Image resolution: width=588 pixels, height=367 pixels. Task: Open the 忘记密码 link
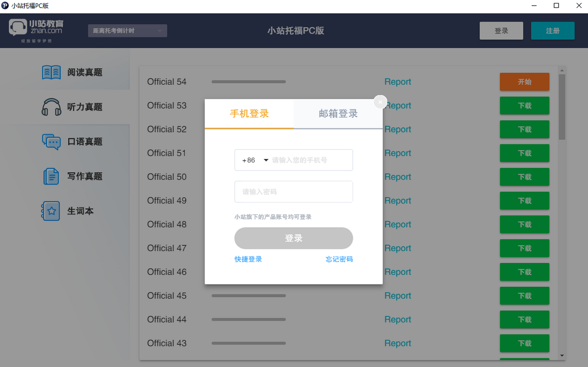339,259
